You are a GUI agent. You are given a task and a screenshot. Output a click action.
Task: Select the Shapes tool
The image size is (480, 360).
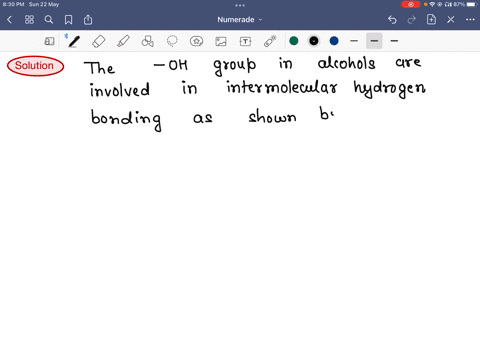coord(148,41)
